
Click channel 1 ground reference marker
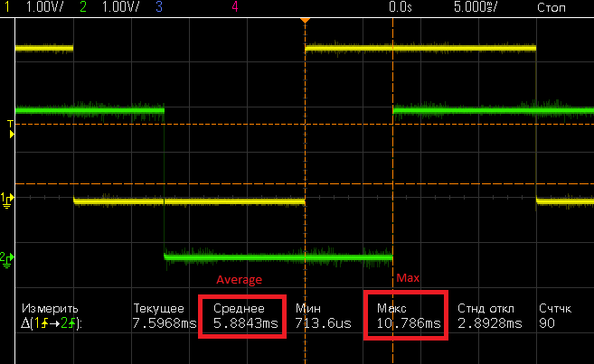click(x=7, y=200)
